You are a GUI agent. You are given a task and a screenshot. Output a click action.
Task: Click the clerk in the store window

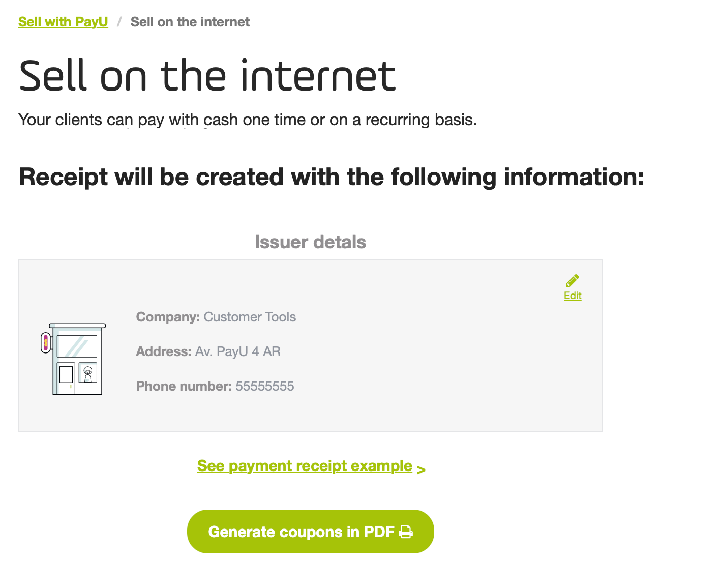pyautogui.click(x=88, y=374)
